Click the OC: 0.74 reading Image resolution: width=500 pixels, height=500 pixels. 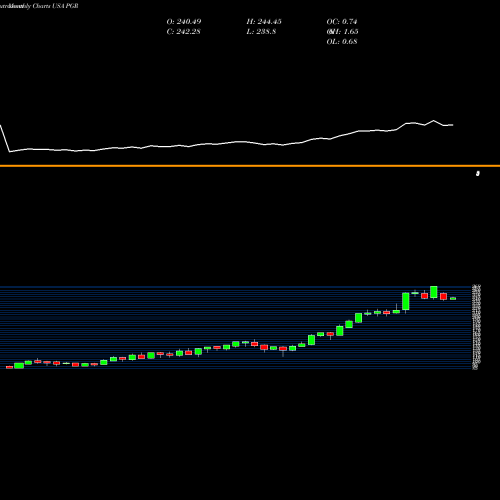pos(342,22)
